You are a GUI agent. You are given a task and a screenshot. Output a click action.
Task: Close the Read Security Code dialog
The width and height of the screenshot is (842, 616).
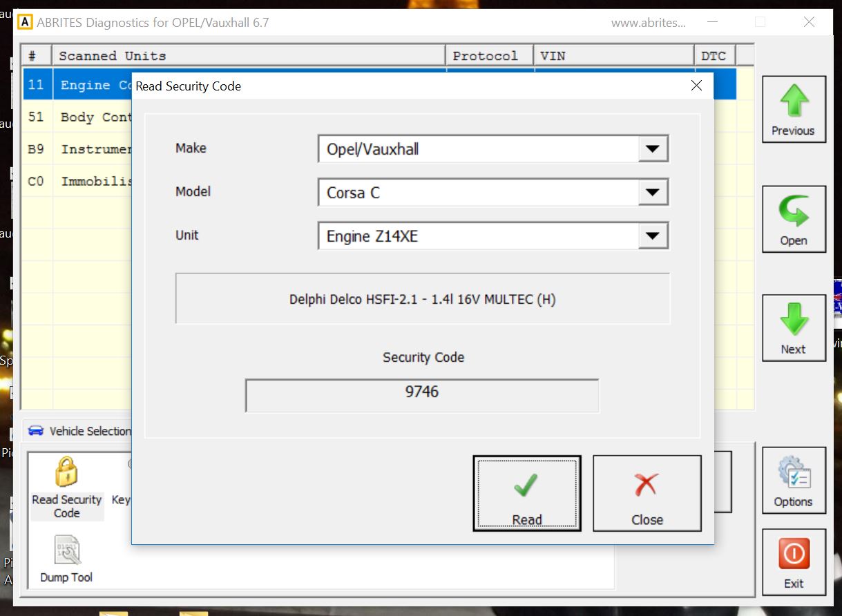coord(696,86)
